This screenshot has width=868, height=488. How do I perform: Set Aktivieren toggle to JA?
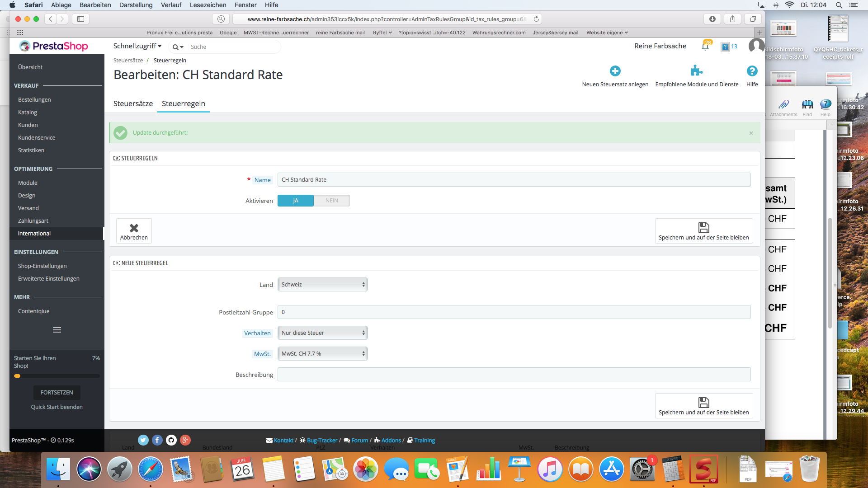[x=296, y=201]
